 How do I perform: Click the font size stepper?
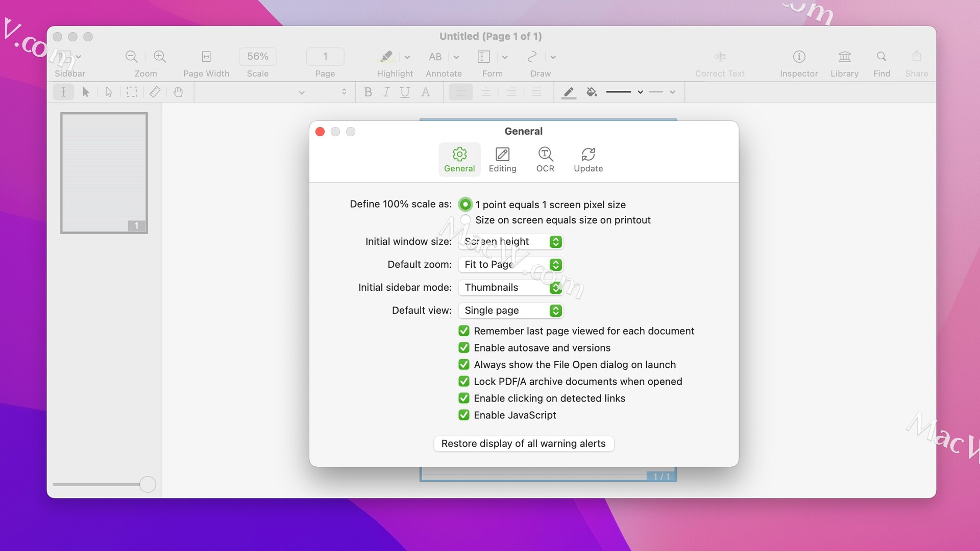click(x=344, y=92)
